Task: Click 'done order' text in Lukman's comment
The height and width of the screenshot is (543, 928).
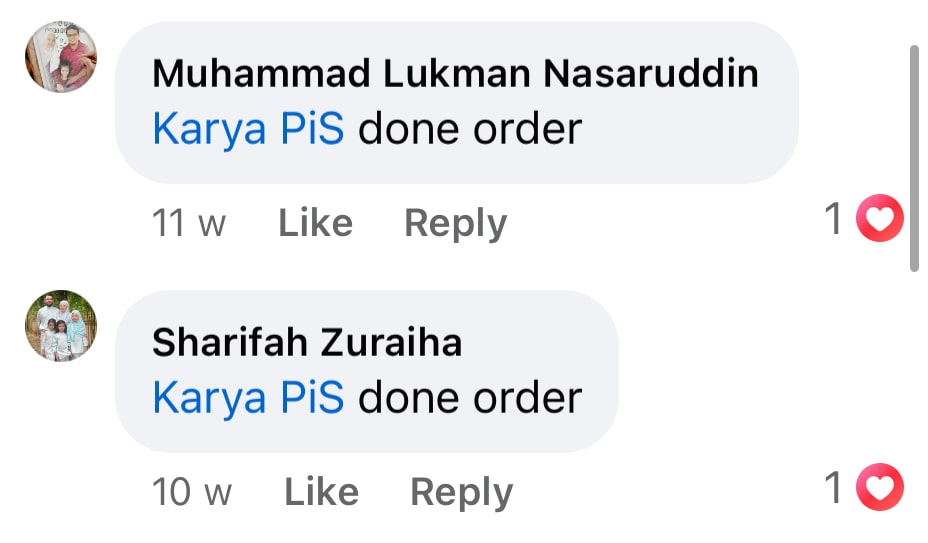Action: 470,129
